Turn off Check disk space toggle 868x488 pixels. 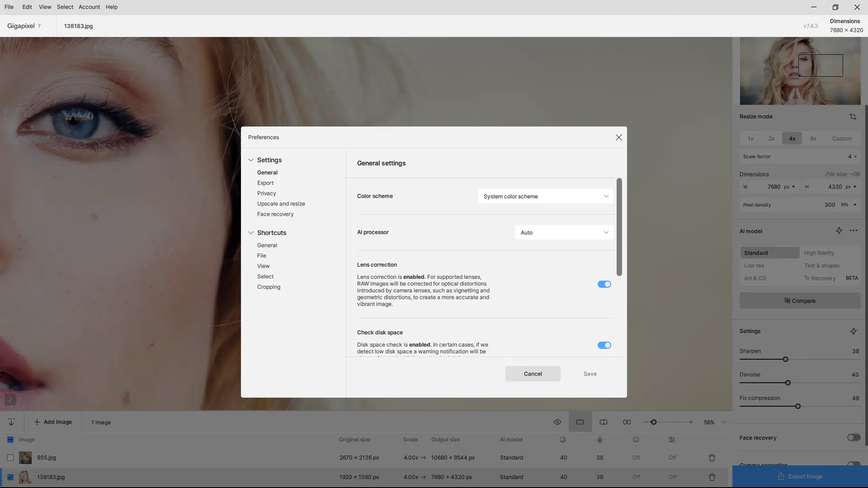tap(604, 345)
